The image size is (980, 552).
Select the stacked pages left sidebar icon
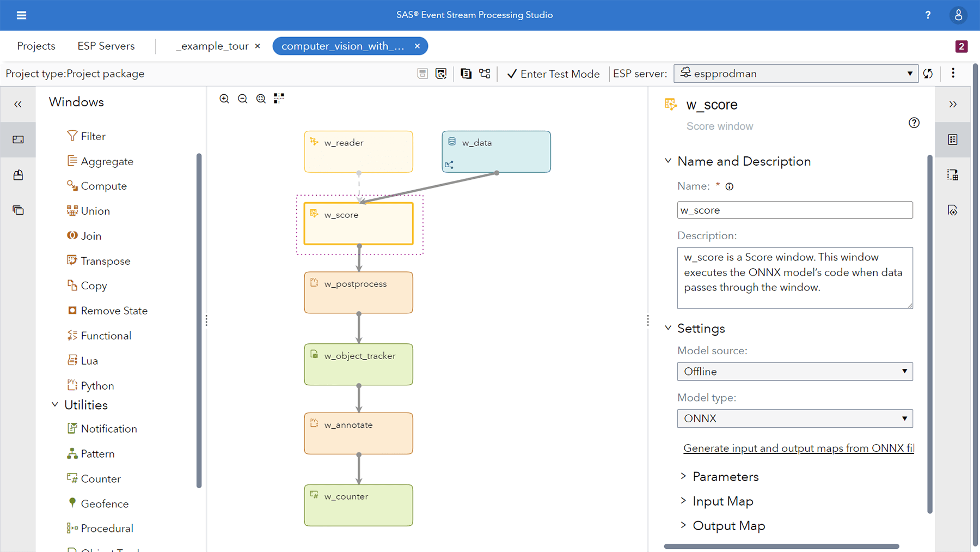click(18, 210)
